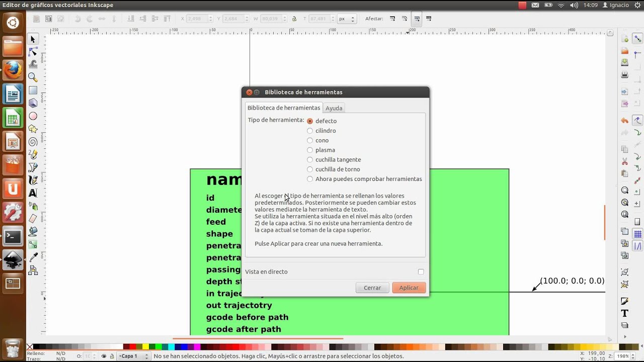644x362 pixels.
Task: Select the Color Dropper tool
Action: point(33,257)
